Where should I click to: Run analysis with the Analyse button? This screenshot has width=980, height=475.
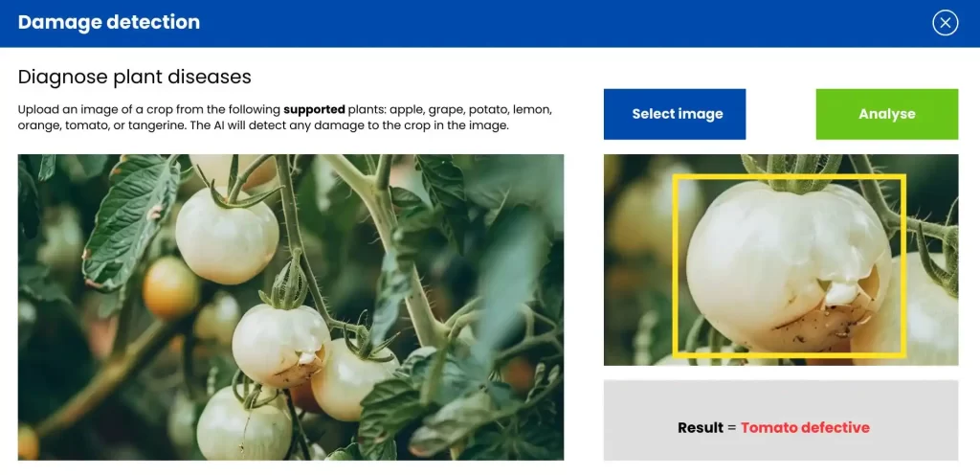887,114
